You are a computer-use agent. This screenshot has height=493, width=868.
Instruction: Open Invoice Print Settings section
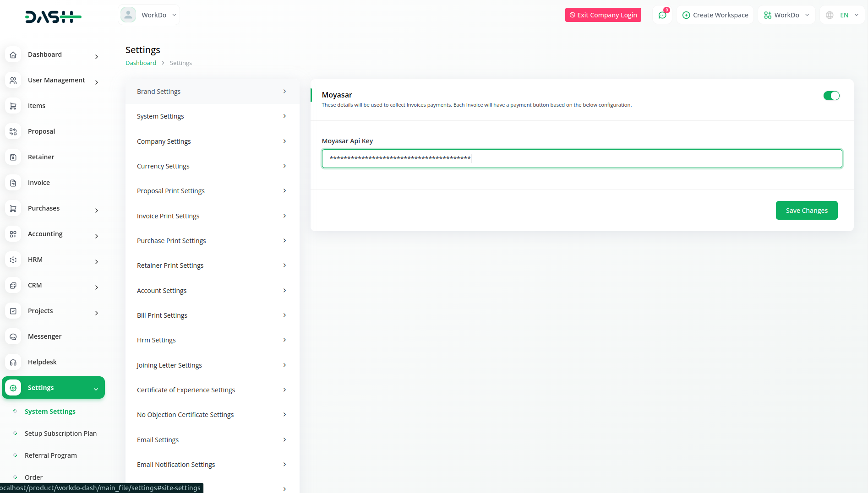pos(212,216)
